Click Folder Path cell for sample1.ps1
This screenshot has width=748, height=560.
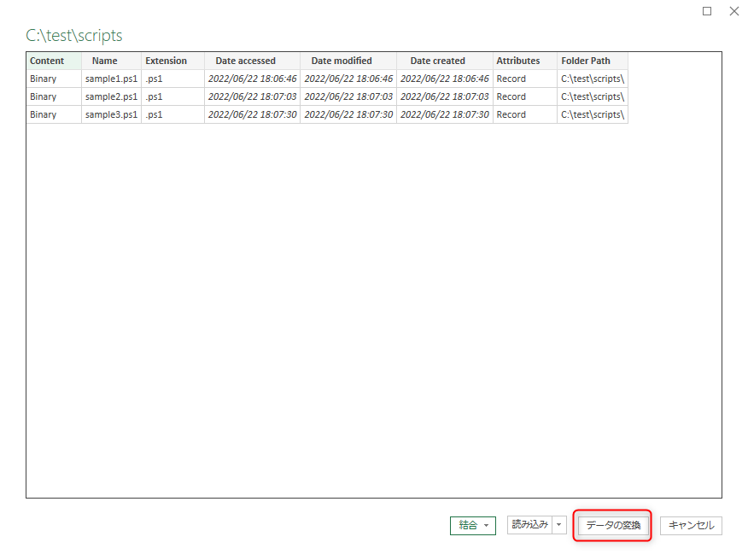(593, 79)
